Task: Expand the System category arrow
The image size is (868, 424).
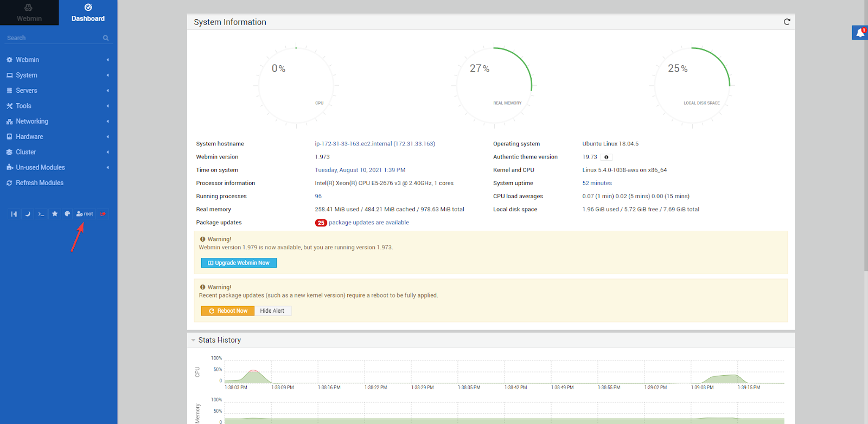Action: point(108,75)
